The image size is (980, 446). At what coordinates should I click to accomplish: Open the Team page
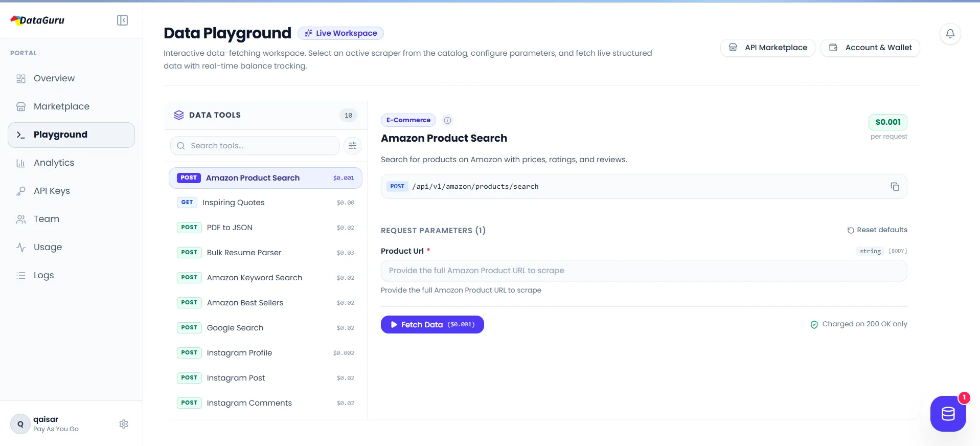click(x=71, y=219)
